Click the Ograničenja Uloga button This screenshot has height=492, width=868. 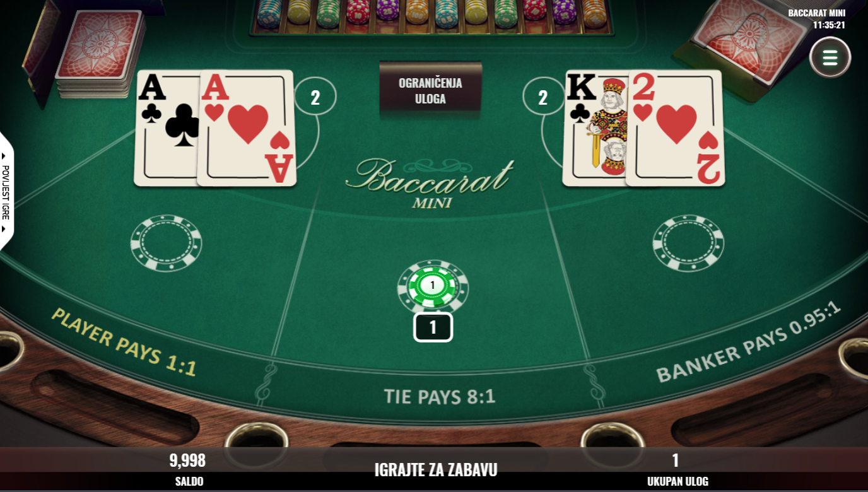tap(430, 91)
